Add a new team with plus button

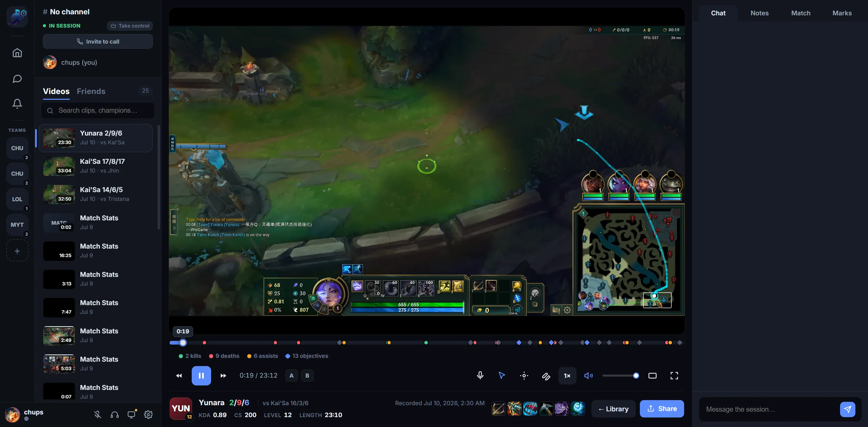[17, 251]
